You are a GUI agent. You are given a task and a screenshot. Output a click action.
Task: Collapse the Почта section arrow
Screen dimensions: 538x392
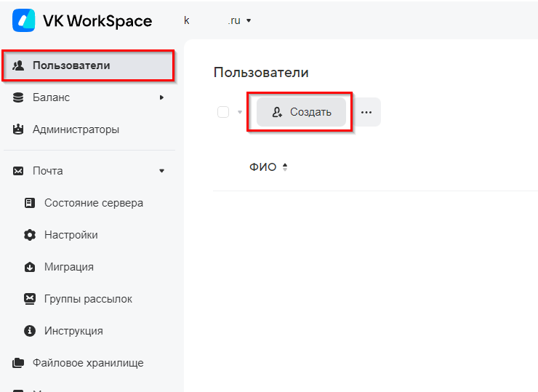click(x=161, y=171)
